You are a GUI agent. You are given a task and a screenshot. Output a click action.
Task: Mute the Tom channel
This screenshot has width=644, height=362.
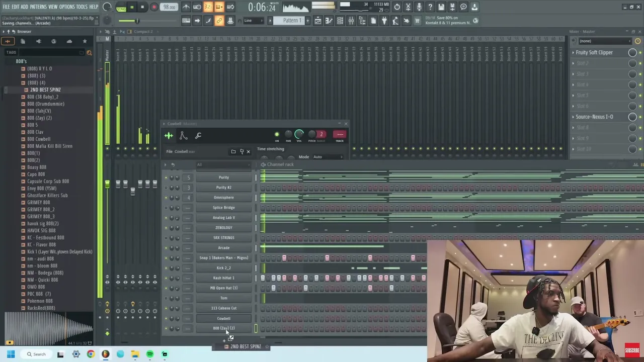(166, 298)
